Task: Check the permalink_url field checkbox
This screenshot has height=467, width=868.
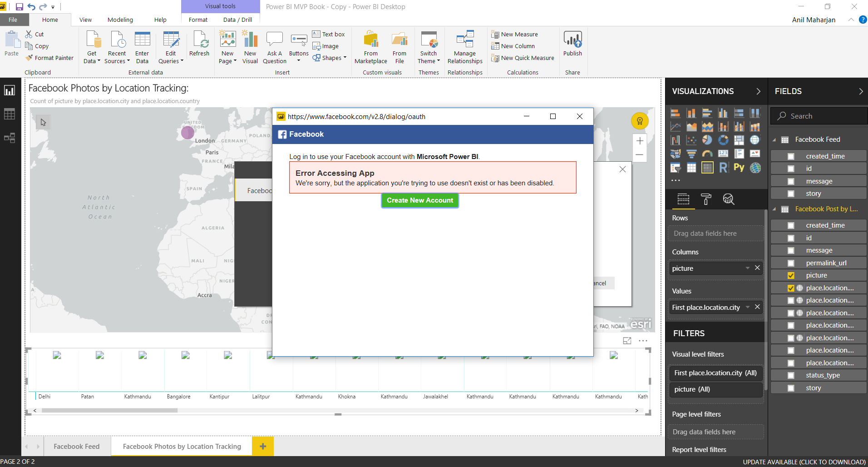Action: (x=791, y=263)
